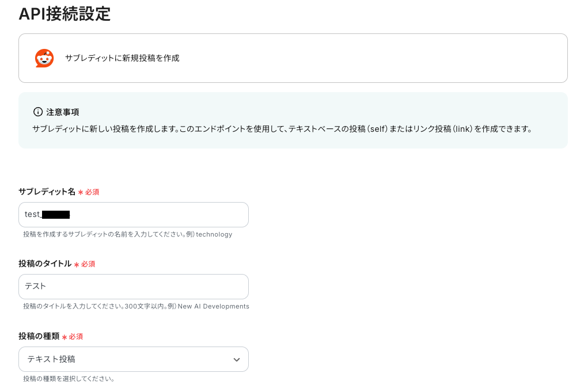Click the red 必須 badge beside 投稿の種類
Image resolution: width=584 pixels, height=392 pixels.
pyautogui.click(x=73, y=337)
